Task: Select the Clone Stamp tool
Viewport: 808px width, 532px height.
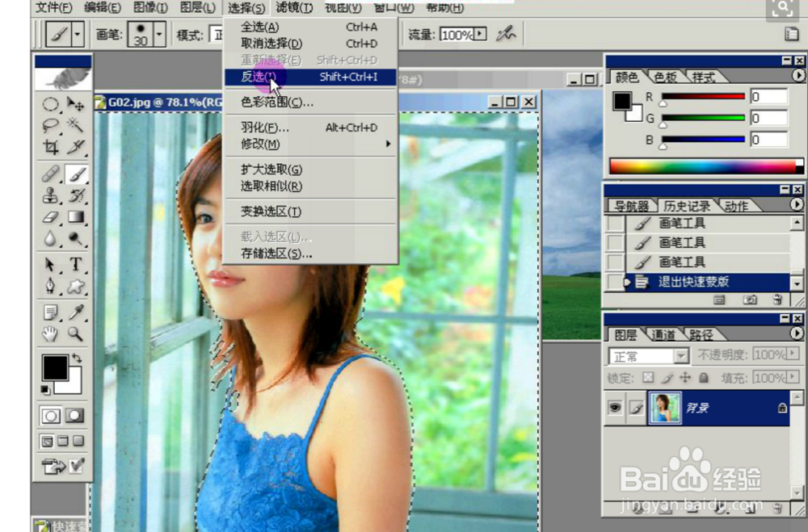Action: tap(50, 195)
